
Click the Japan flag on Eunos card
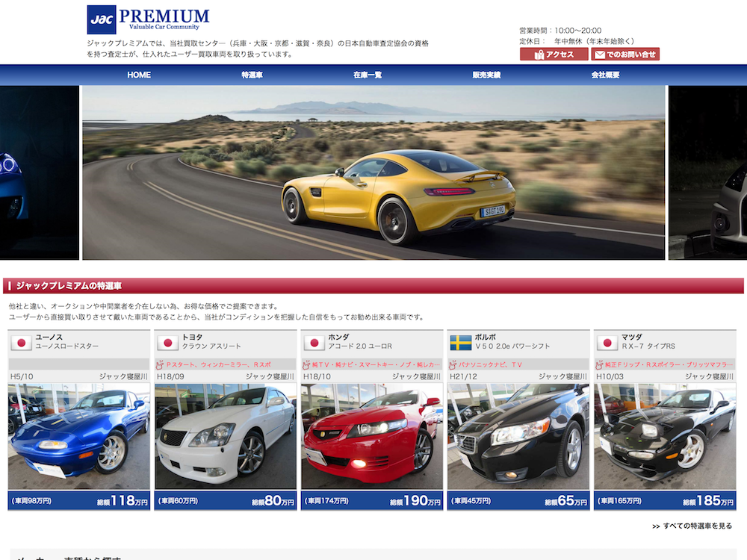coord(21,343)
